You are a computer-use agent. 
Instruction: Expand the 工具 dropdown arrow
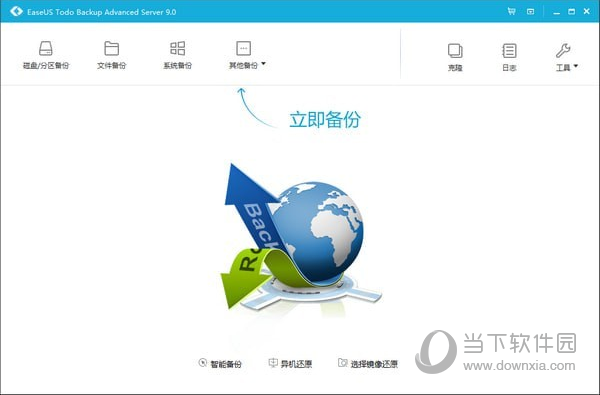tap(576, 66)
